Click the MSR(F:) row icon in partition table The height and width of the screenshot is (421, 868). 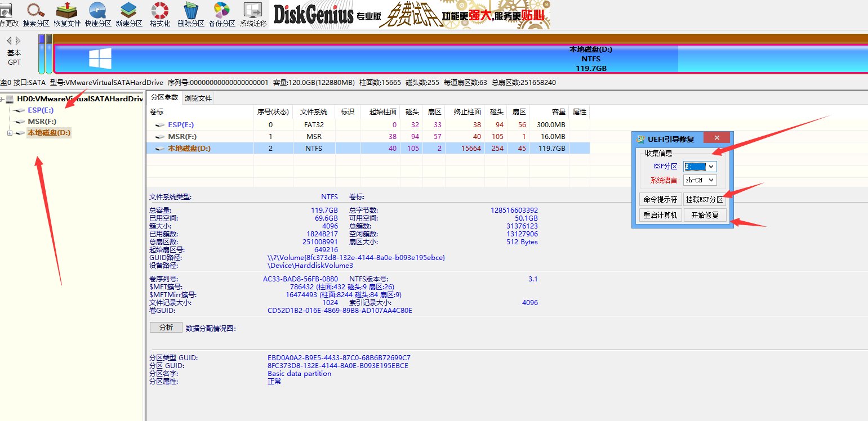click(x=160, y=137)
